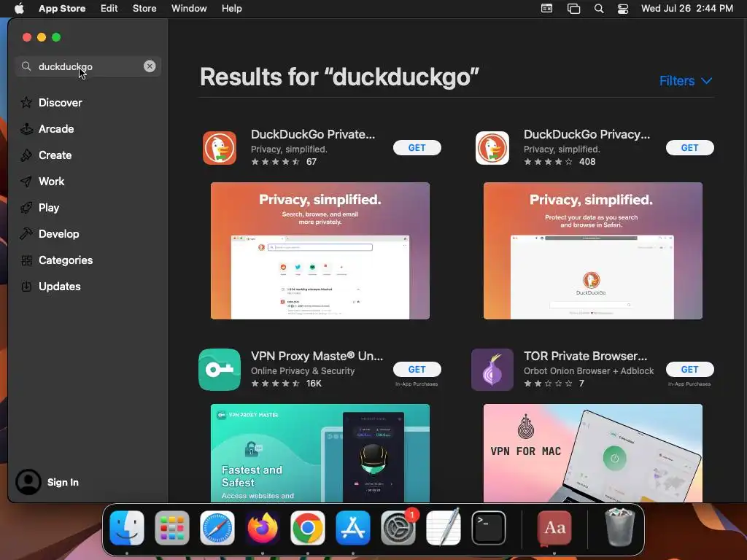Open the VPN Proxy Master app icon

pos(220,370)
